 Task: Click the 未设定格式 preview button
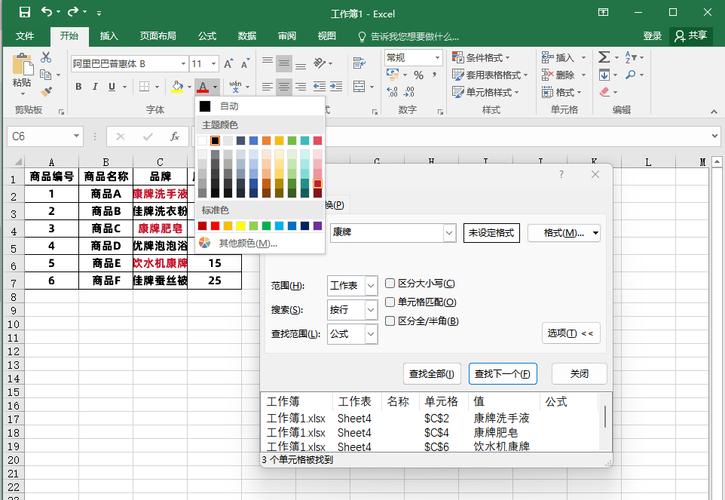tap(491, 233)
